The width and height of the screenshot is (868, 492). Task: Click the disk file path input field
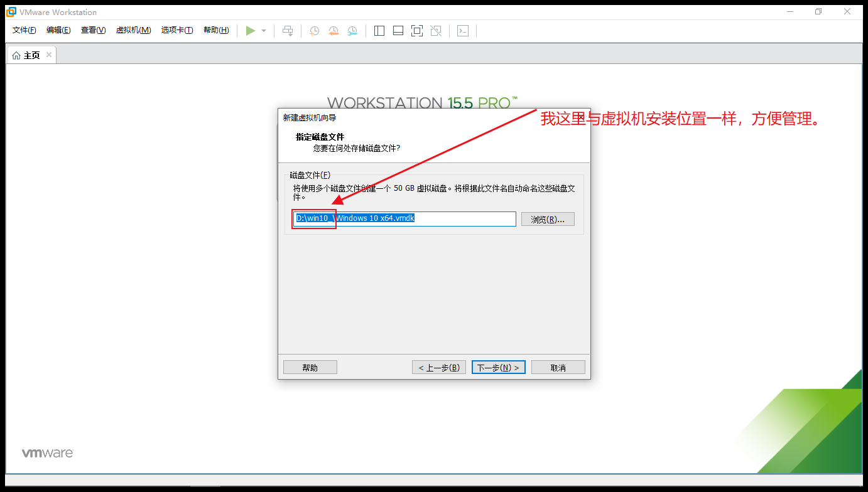pyautogui.click(x=404, y=218)
